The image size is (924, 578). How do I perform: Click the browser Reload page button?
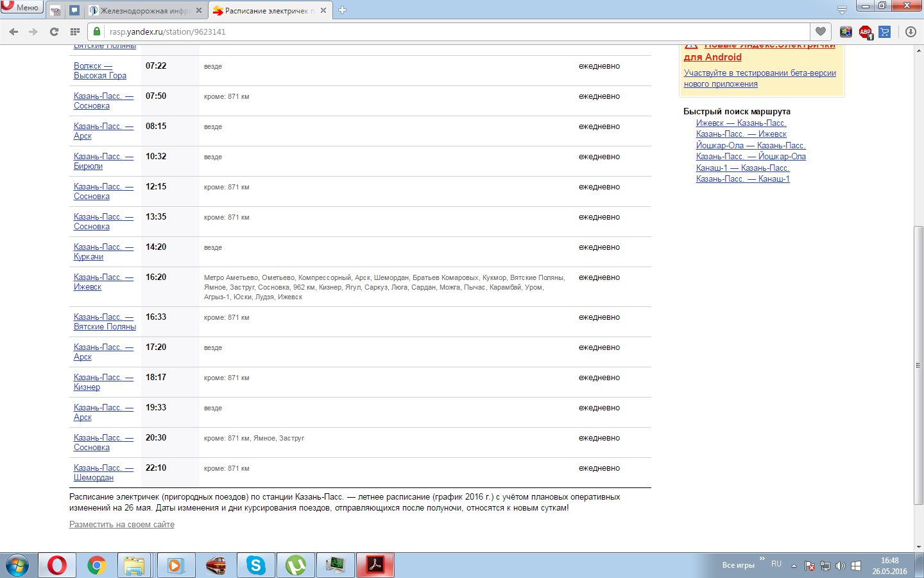[54, 31]
